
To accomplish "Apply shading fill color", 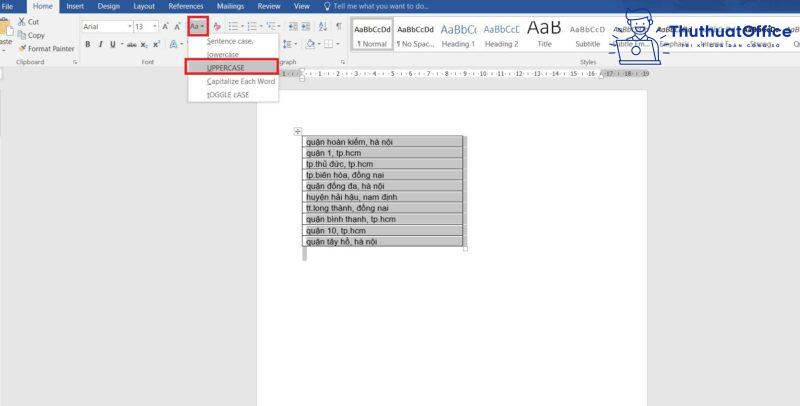I will click(310, 44).
